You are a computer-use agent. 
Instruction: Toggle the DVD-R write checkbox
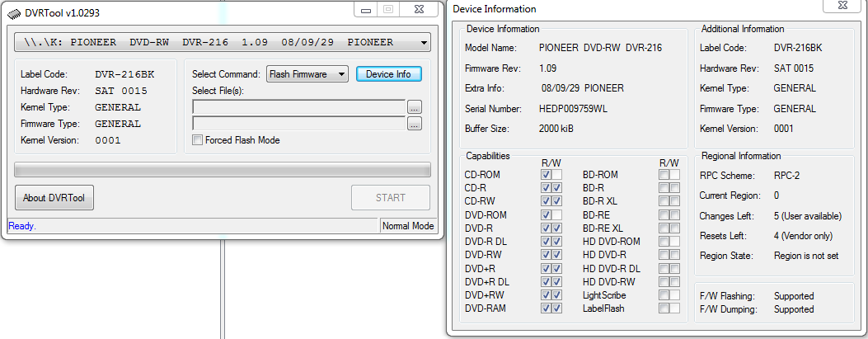[557, 228]
